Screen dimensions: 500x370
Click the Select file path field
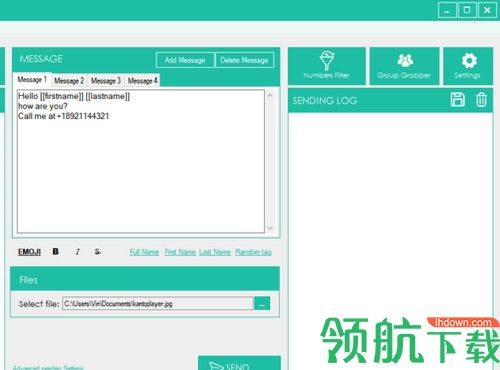point(158,304)
